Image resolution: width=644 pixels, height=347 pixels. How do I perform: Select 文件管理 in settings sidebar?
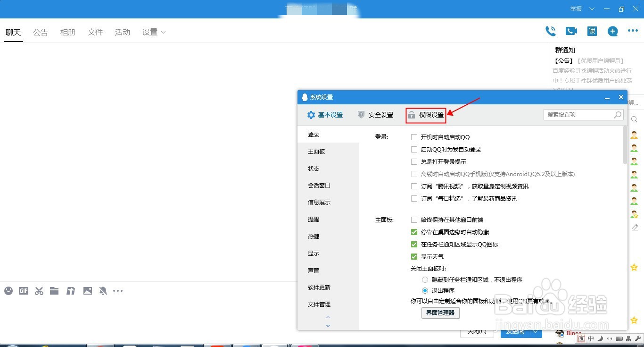tap(328, 305)
